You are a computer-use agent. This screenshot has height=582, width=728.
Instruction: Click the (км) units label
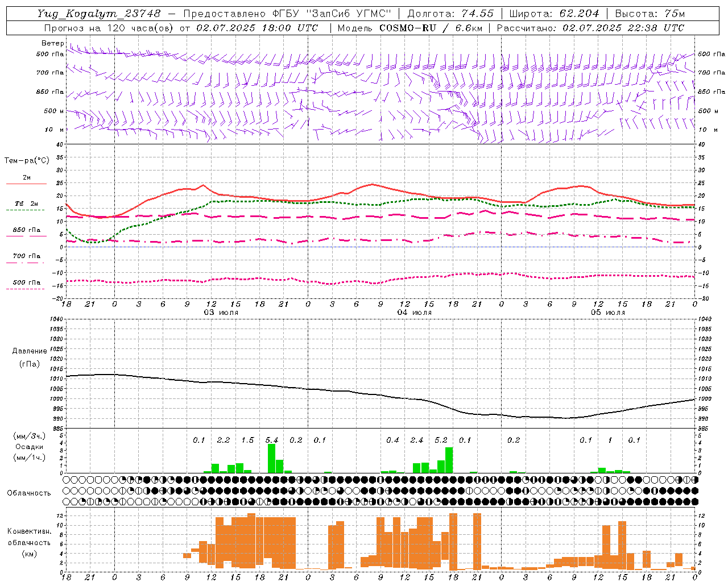coord(29,554)
